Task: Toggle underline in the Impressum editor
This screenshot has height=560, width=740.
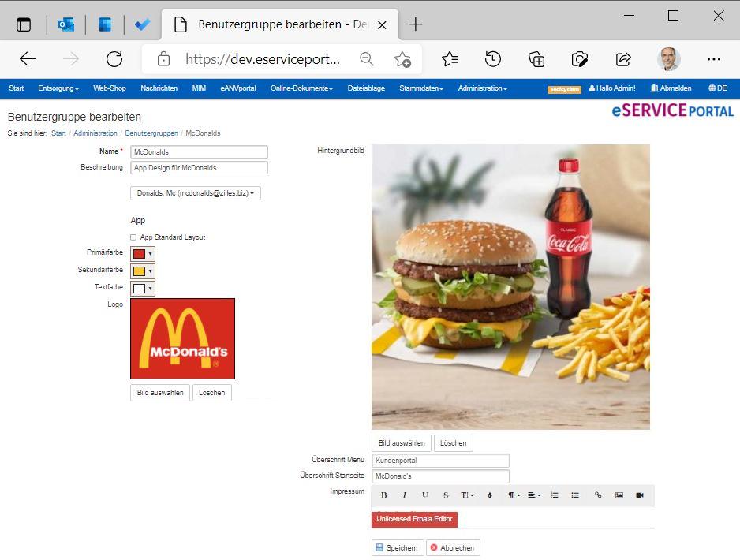Action: (x=425, y=495)
